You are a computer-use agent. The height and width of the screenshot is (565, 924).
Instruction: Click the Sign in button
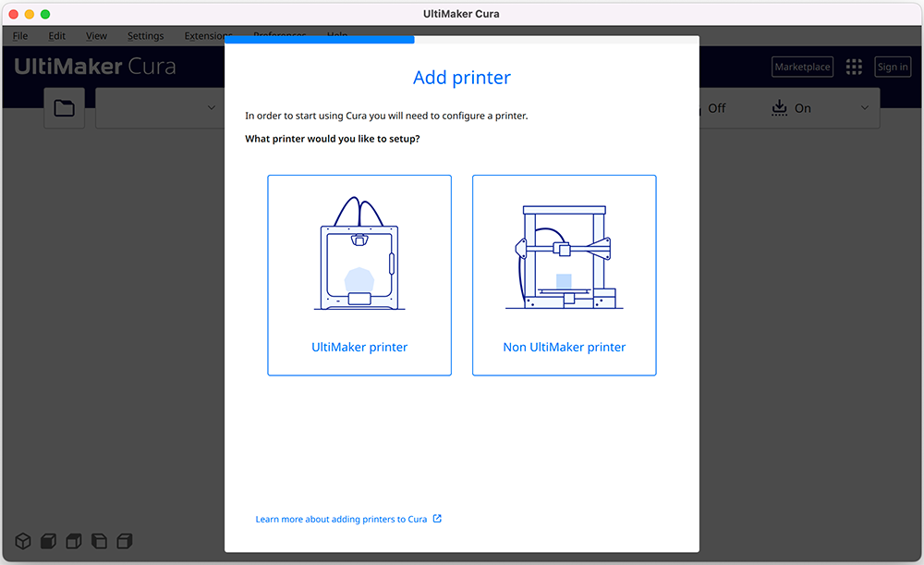(x=892, y=66)
